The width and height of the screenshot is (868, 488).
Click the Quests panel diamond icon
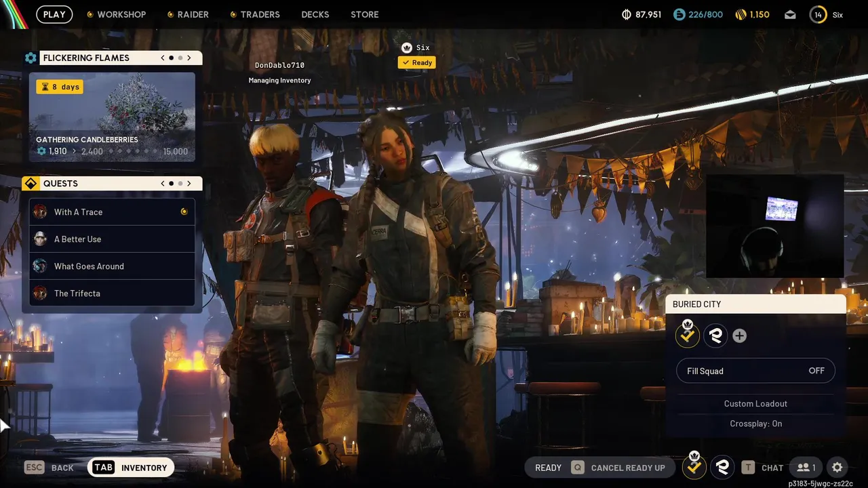click(31, 184)
